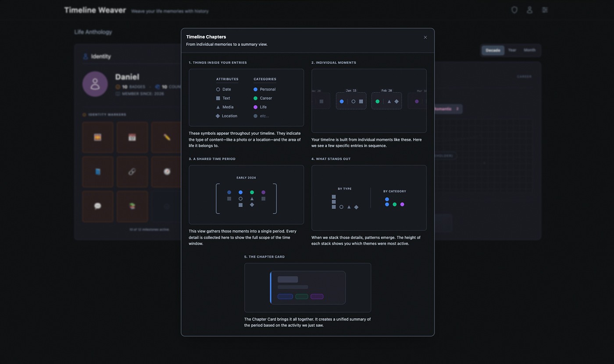The width and height of the screenshot is (614, 364).
Task: Toggle the Personal category marker
Action: coord(255,89)
